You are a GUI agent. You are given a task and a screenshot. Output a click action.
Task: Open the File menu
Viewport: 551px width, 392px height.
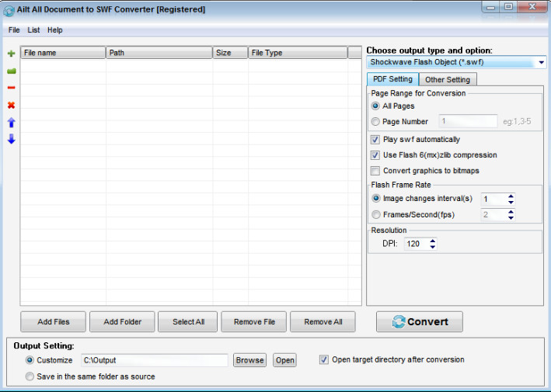point(14,30)
